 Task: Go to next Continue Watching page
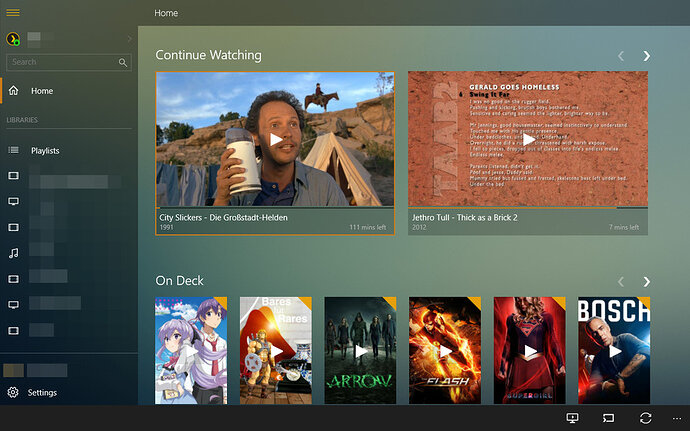click(x=646, y=56)
